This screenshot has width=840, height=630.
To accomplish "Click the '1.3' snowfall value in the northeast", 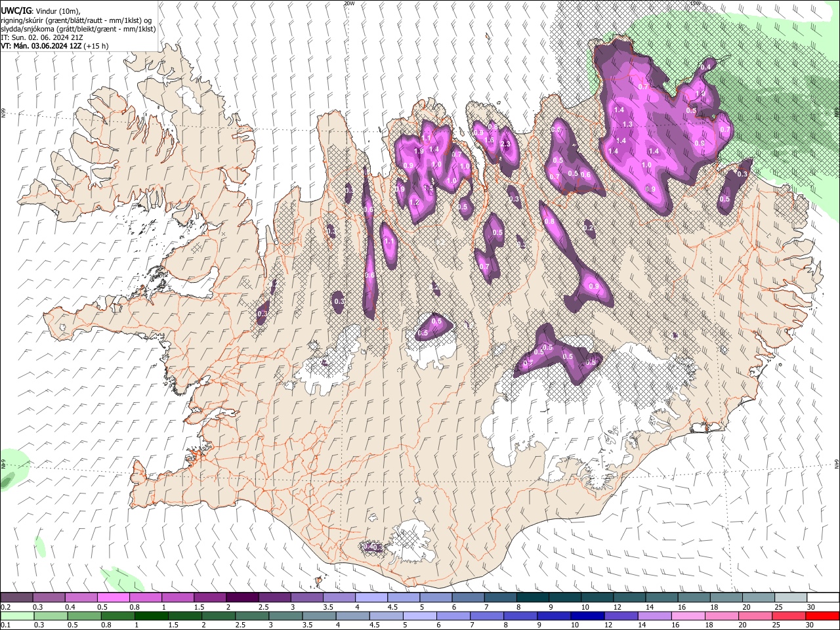I will (627, 125).
